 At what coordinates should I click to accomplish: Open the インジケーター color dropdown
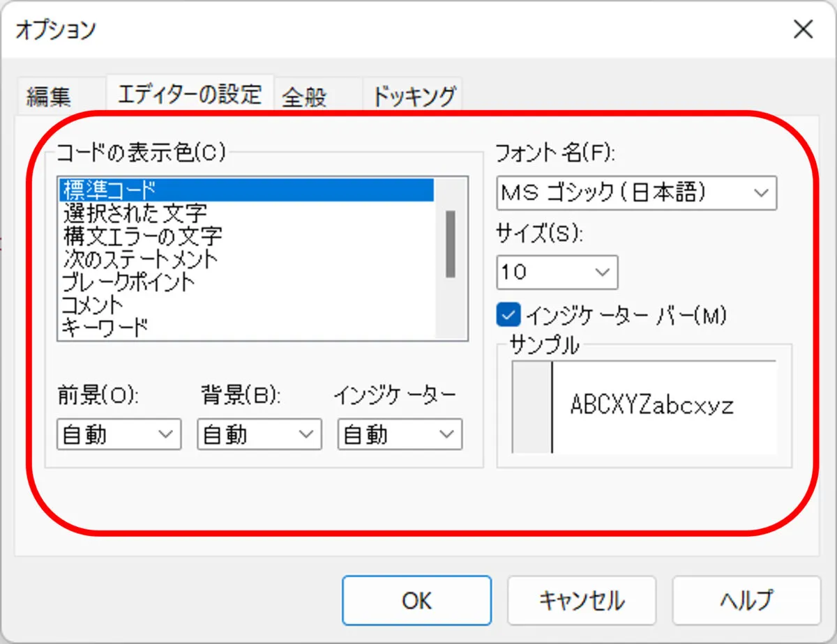400,434
